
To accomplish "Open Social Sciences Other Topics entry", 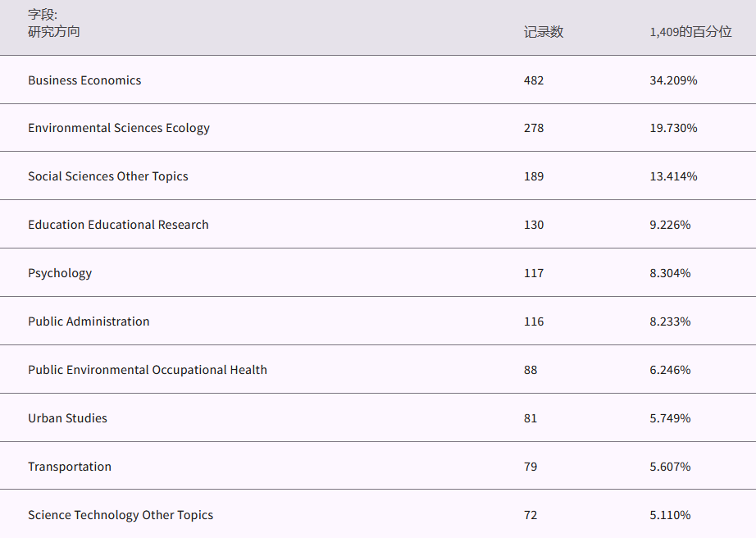I will [x=108, y=176].
